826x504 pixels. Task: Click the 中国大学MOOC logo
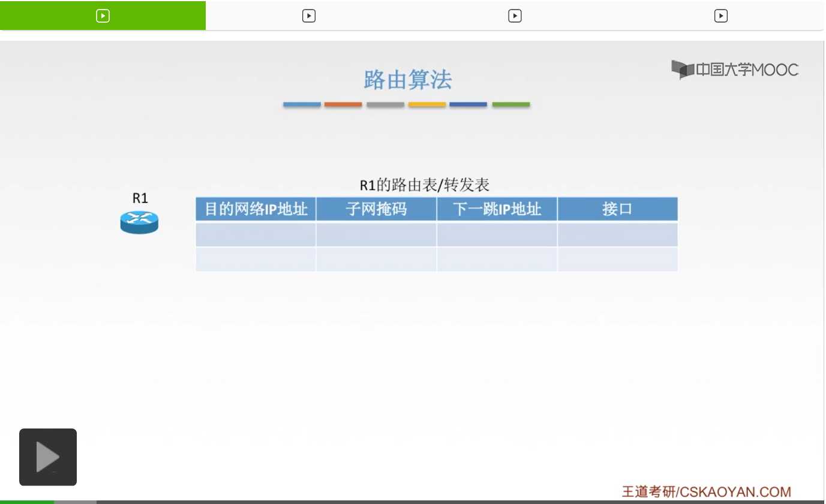pos(735,70)
